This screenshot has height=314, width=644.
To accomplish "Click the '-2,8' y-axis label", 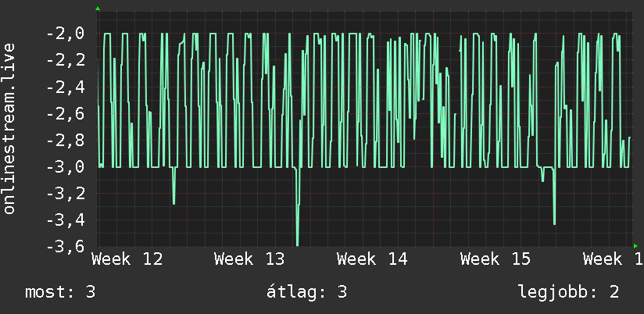I will click(65, 141).
